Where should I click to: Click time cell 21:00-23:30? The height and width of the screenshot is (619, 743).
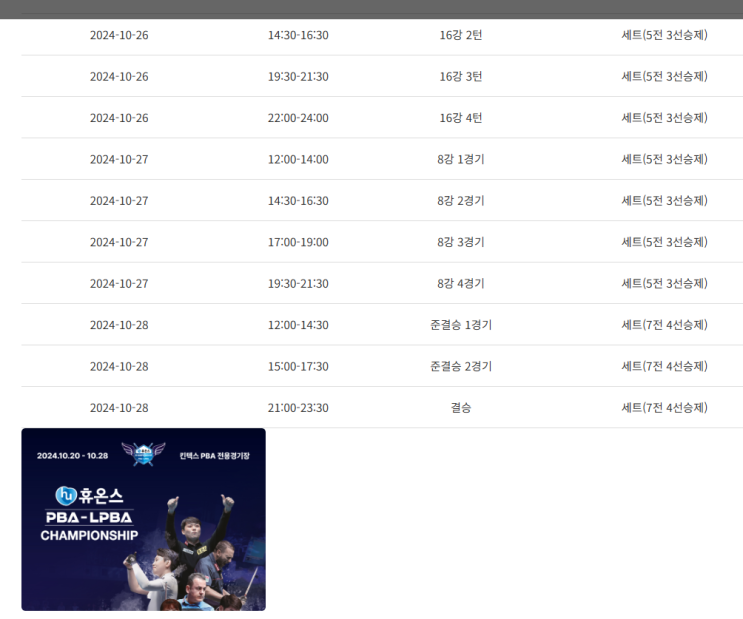pyautogui.click(x=298, y=408)
